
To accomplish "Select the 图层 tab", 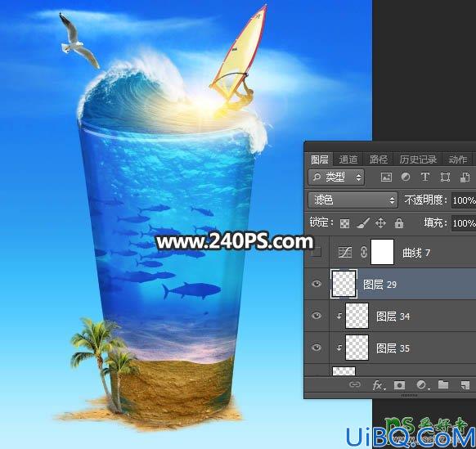I will [x=319, y=159].
